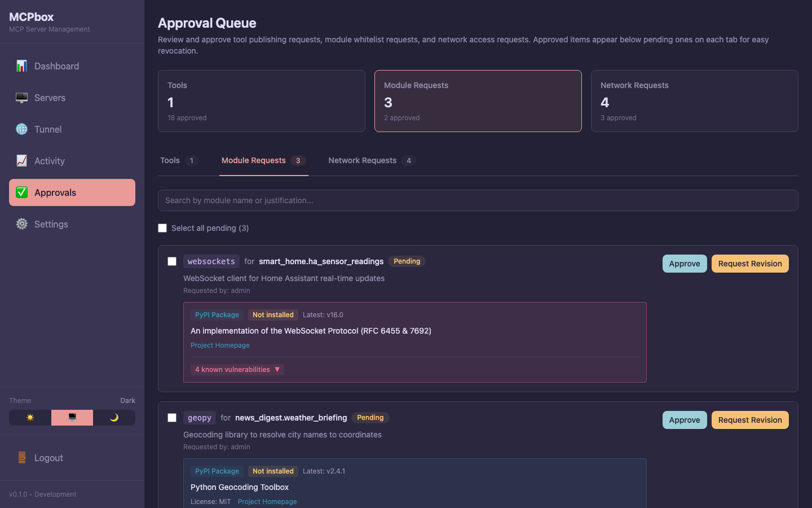Expand the 4 known vulnerabilities list

(237, 369)
